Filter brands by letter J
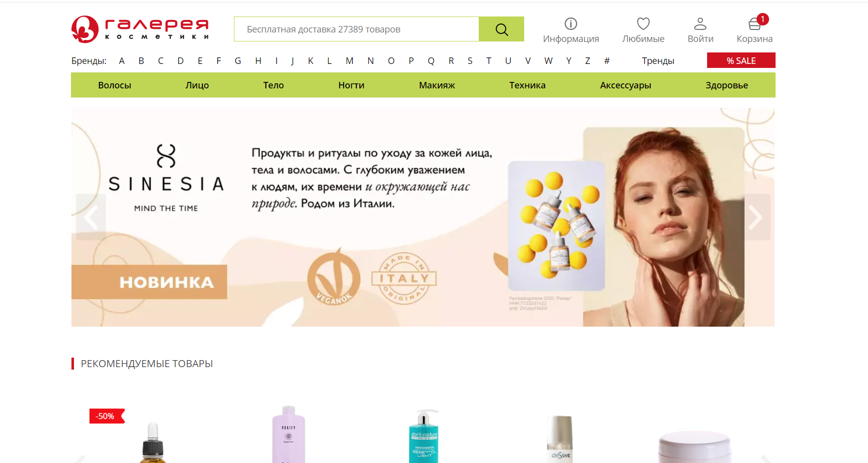 coord(292,60)
